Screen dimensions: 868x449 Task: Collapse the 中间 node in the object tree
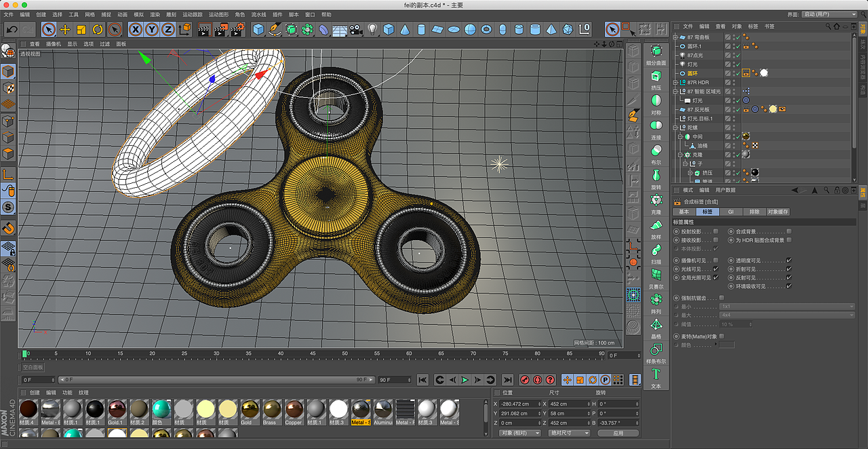point(680,136)
